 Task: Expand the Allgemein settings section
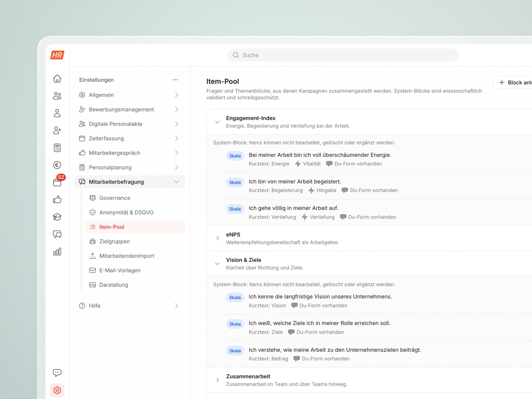[x=130, y=95]
